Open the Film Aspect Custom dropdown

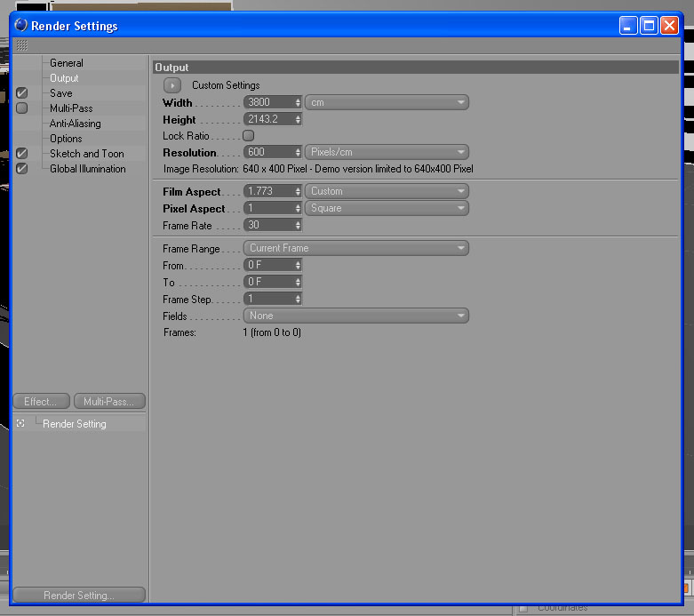(x=387, y=191)
